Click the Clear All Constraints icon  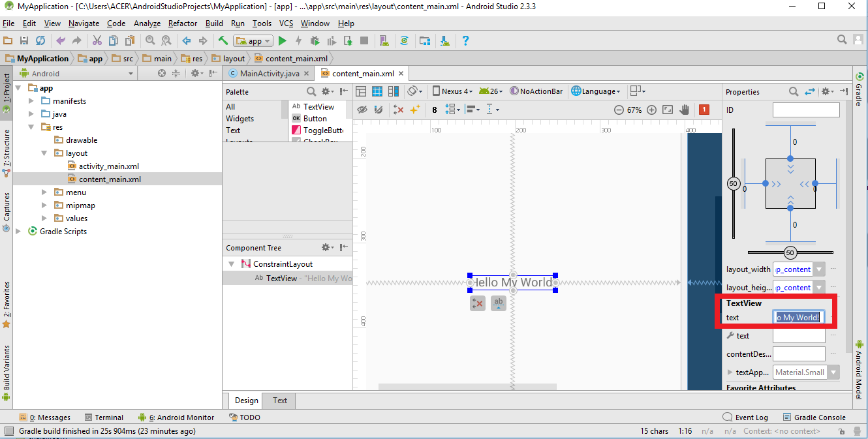(x=398, y=110)
